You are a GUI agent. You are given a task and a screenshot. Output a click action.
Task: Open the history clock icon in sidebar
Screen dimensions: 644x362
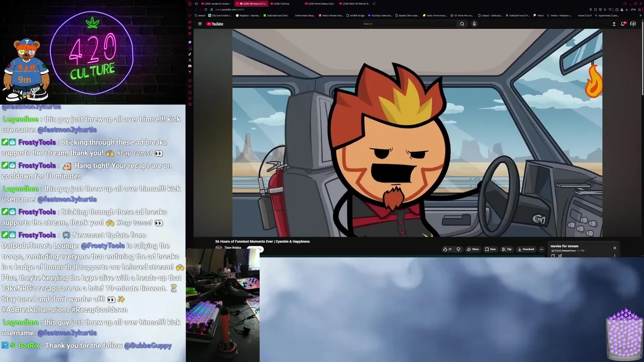pyautogui.click(x=190, y=93)
